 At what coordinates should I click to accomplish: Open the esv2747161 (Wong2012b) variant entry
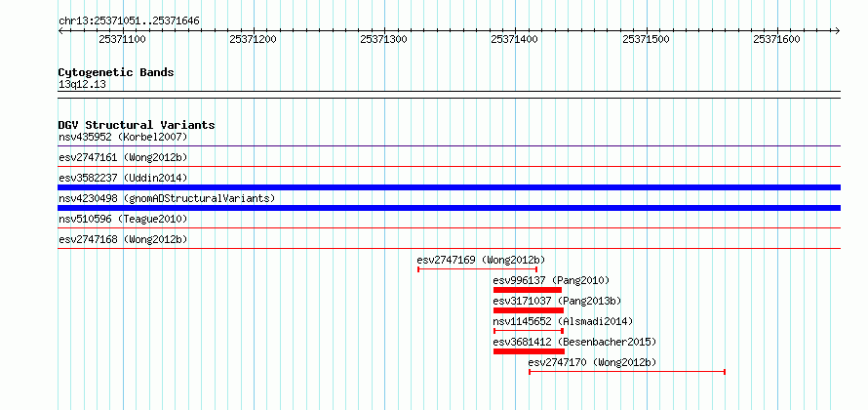[123, 158]
